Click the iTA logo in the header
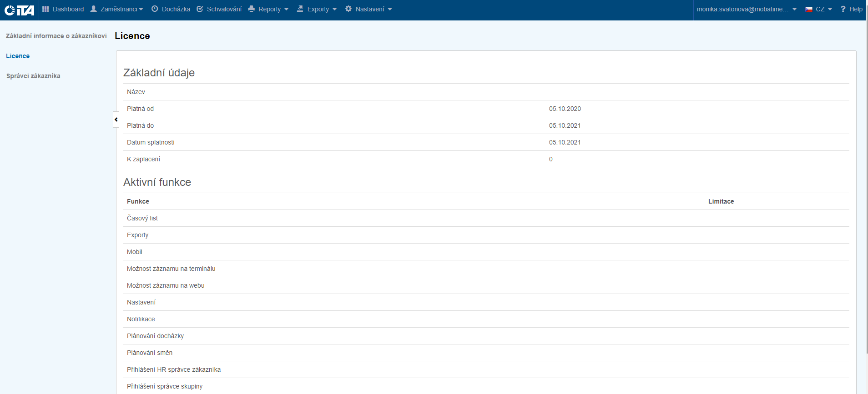The width and height of the screenshot is (868, 394). click(x=19, y=10)
